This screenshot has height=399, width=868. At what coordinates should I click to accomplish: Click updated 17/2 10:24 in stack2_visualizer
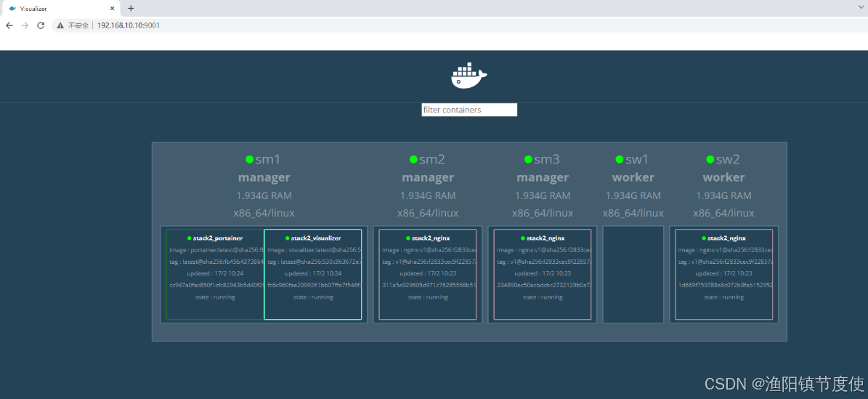pos(313,274)
